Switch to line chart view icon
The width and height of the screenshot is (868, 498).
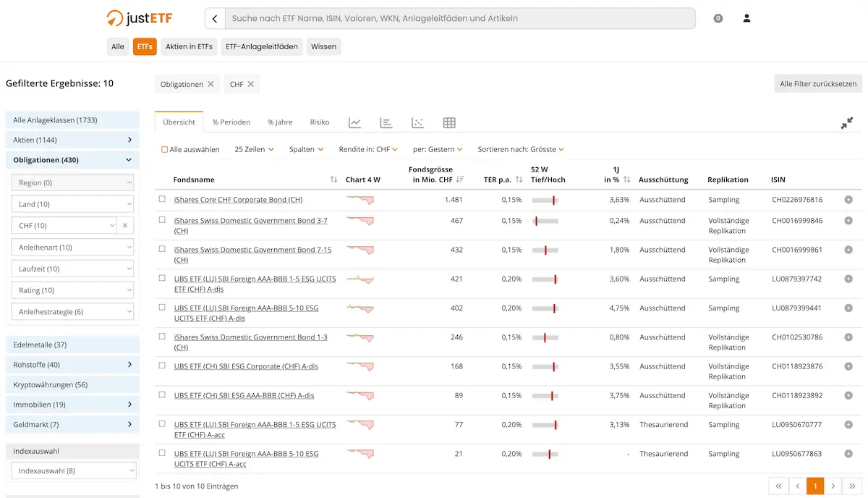[354, 123]
